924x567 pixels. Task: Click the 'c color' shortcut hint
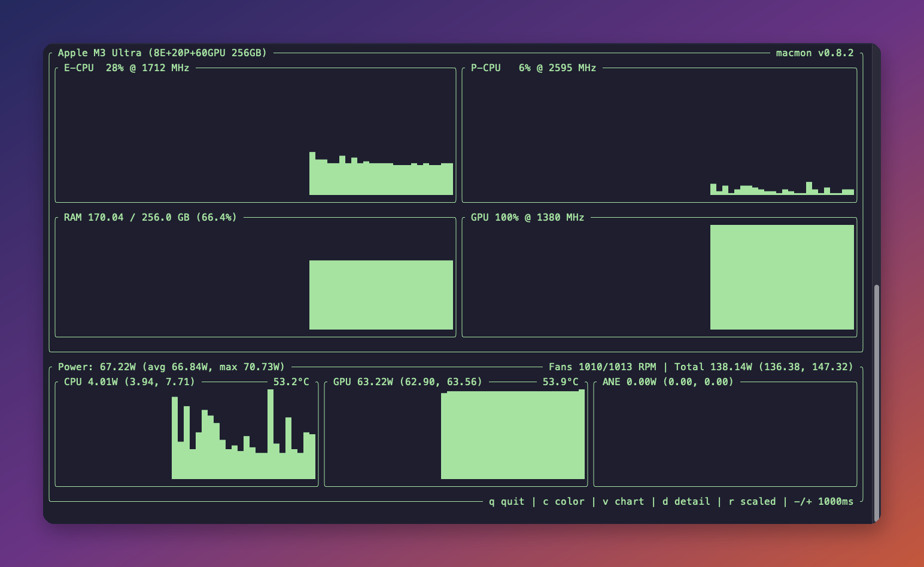563,501
